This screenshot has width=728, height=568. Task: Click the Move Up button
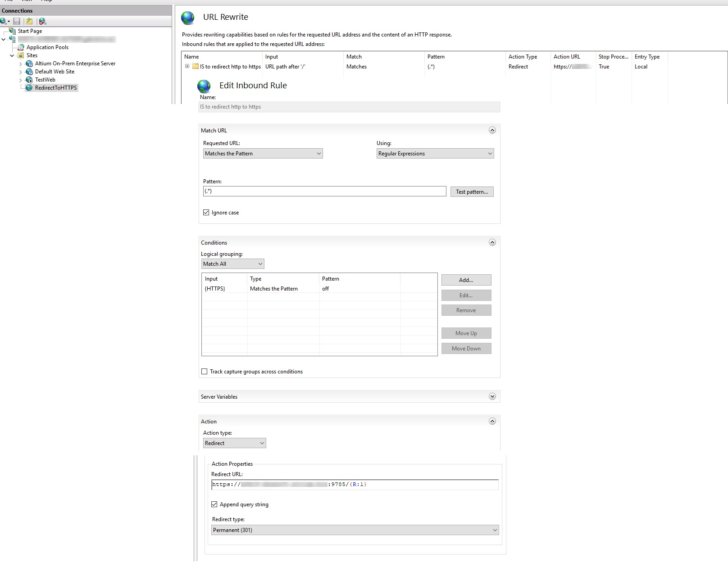pyautogui.click(x=466, y=333)
